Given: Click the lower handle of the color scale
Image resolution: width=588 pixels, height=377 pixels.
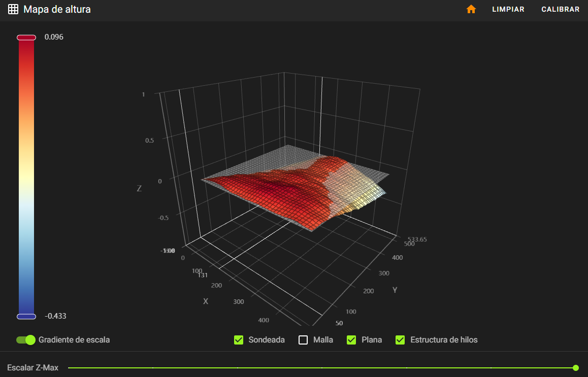Looking at the screenshot, I should [x=26, y=317].
